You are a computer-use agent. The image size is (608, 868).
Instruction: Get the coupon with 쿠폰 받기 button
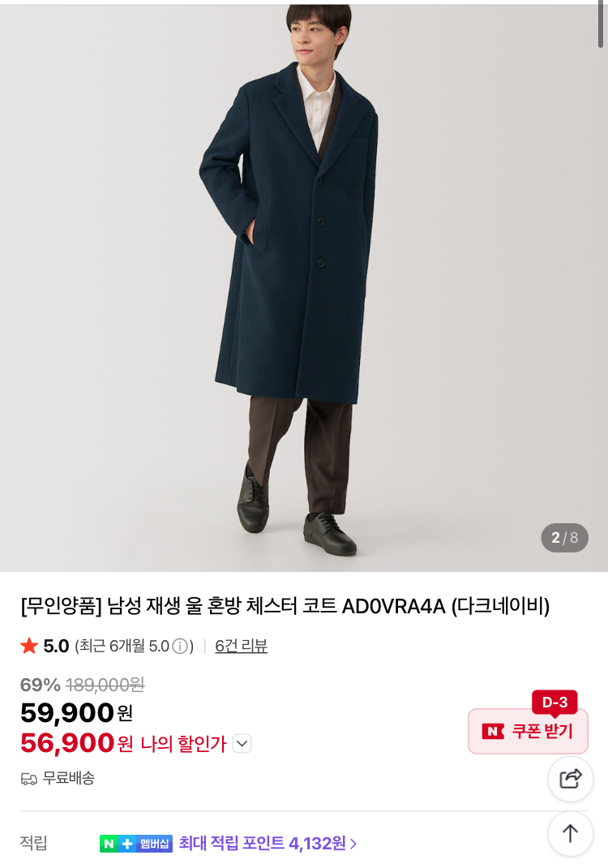tap(528, 731)
